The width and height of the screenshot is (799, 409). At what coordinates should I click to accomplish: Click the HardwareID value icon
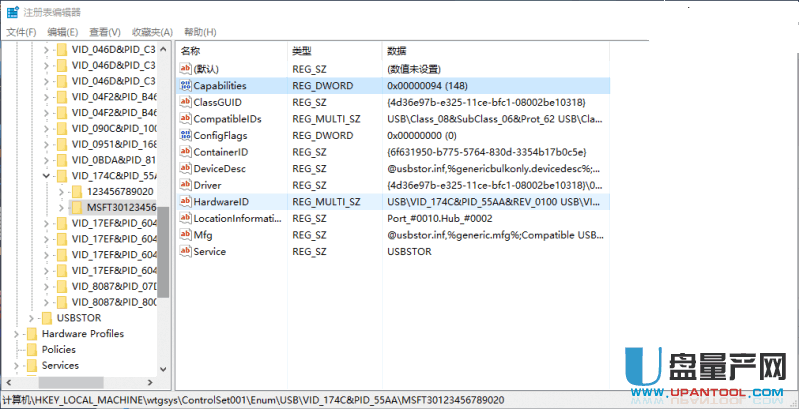185,201
